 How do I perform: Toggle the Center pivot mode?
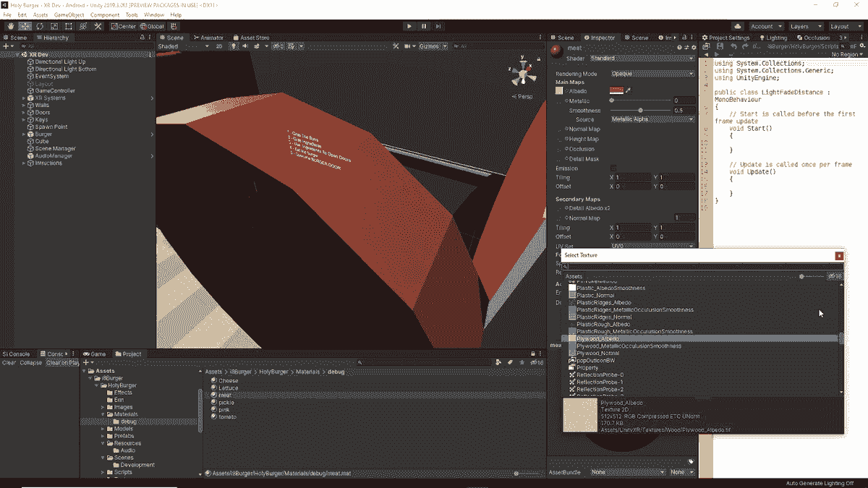[x=123, y=25]
